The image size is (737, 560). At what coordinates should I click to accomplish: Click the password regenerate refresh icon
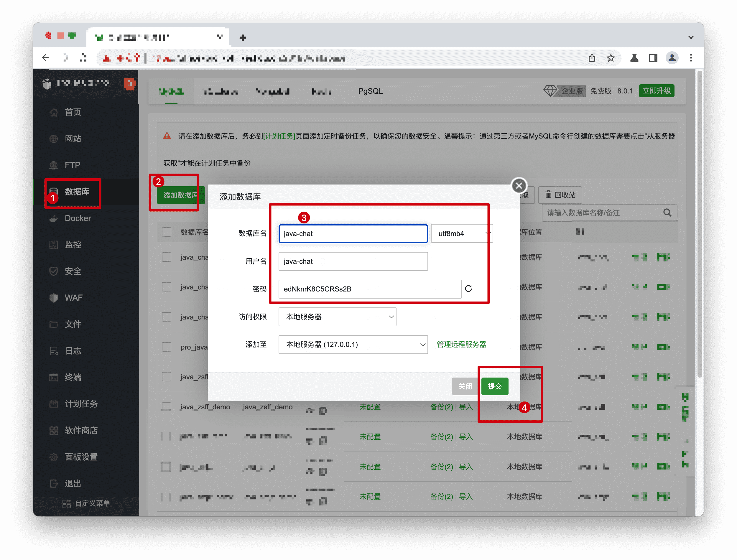click(468, 289)
